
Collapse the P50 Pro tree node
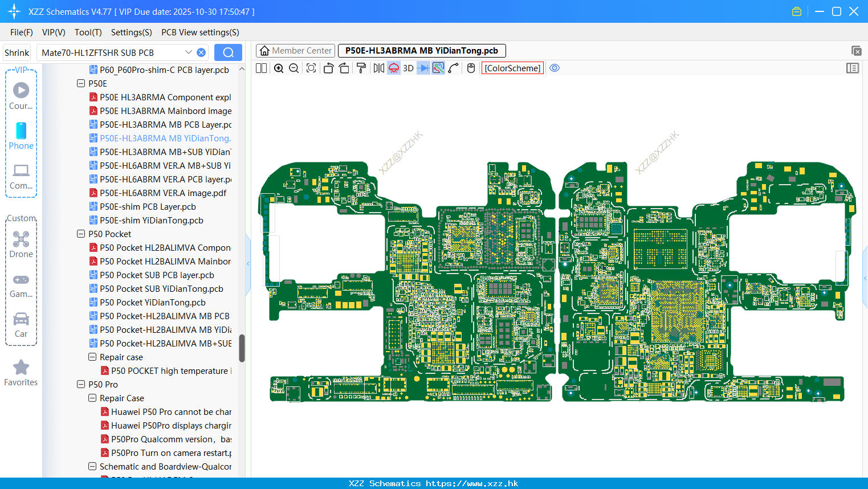point(81,384)
